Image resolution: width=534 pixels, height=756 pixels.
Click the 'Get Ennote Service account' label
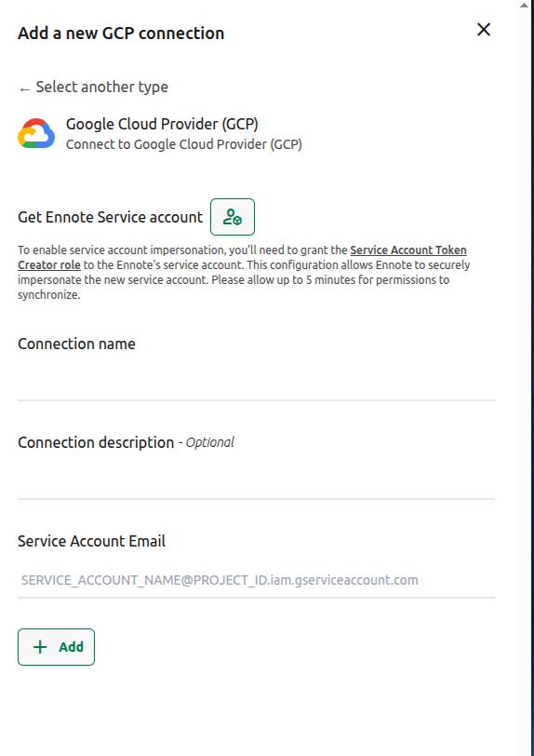coord(111,218)
